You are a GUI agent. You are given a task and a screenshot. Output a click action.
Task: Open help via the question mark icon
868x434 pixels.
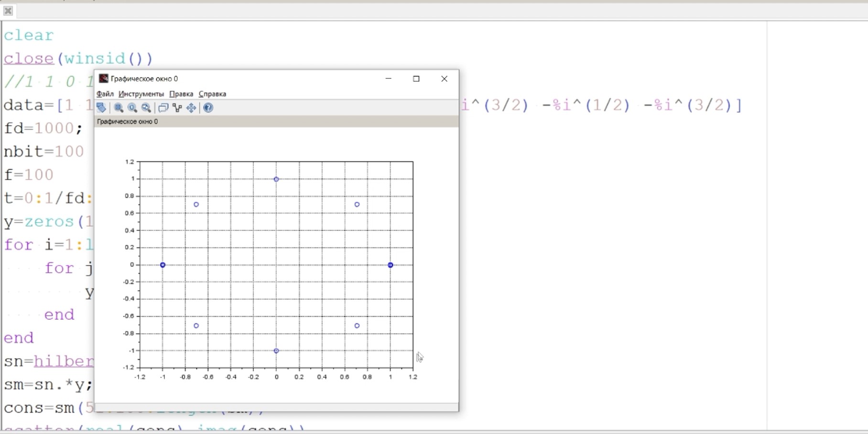click(x=208, y=108)
